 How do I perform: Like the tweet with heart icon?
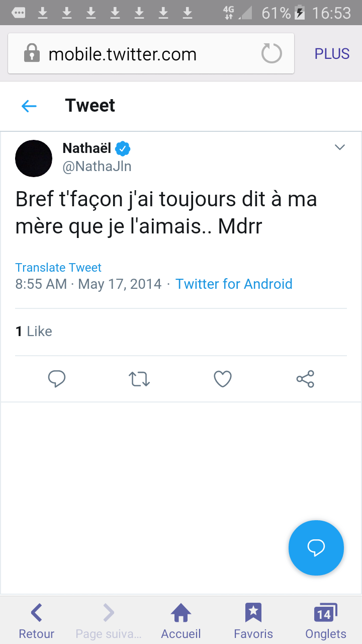coord(223,379)
